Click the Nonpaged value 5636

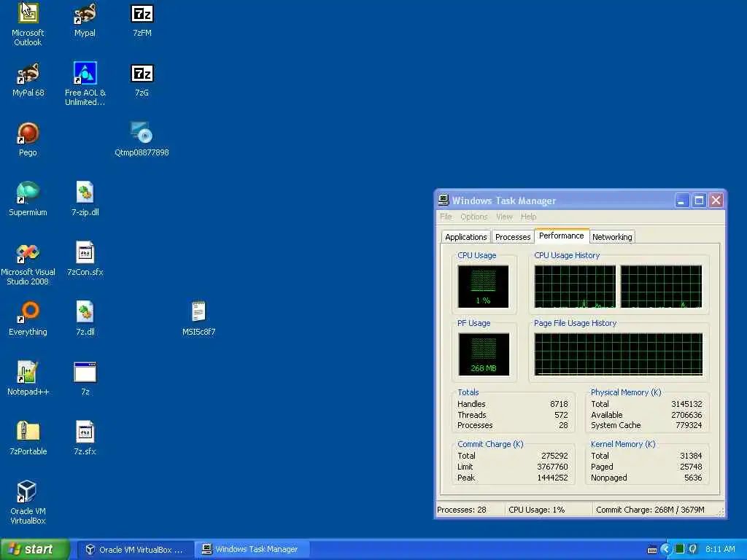coord(693,478)
